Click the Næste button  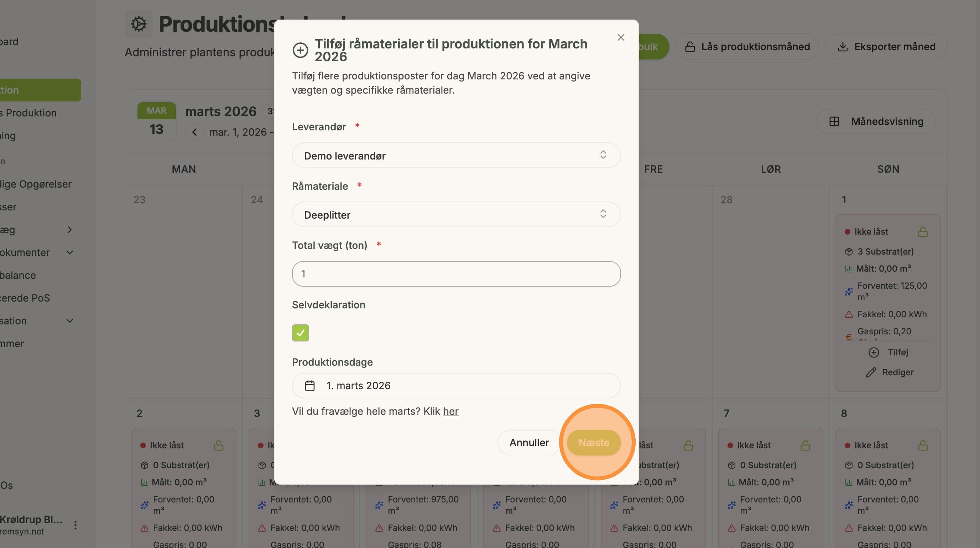pyautogui.click(x=594, y=443)
